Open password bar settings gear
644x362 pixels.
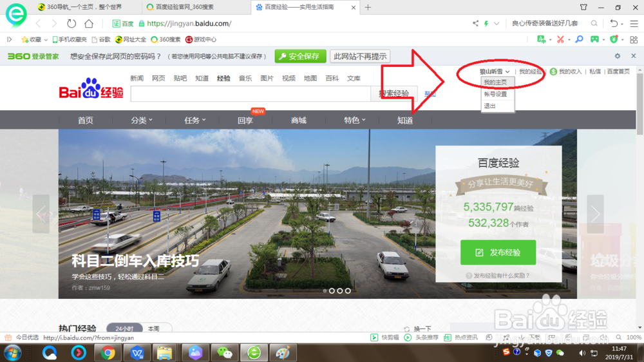pos(618,56)
